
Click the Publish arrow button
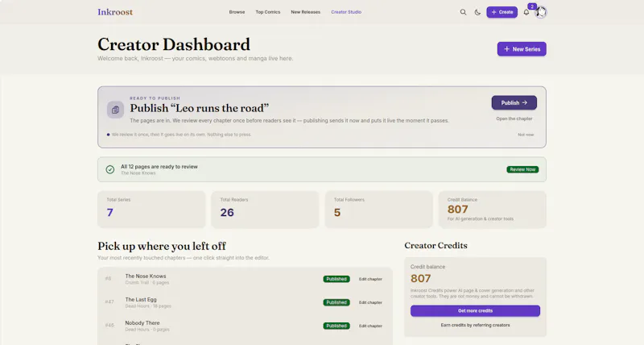coord(514,103)
